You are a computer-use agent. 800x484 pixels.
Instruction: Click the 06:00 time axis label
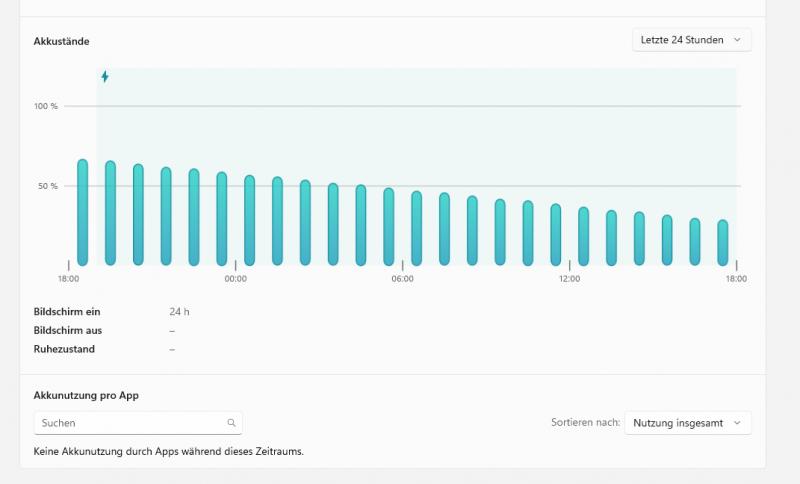[402, 279]
